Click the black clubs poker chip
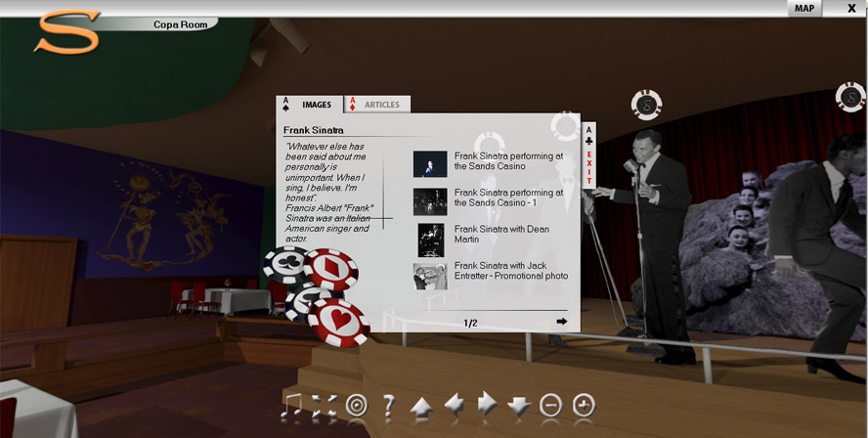 (284, 264)
